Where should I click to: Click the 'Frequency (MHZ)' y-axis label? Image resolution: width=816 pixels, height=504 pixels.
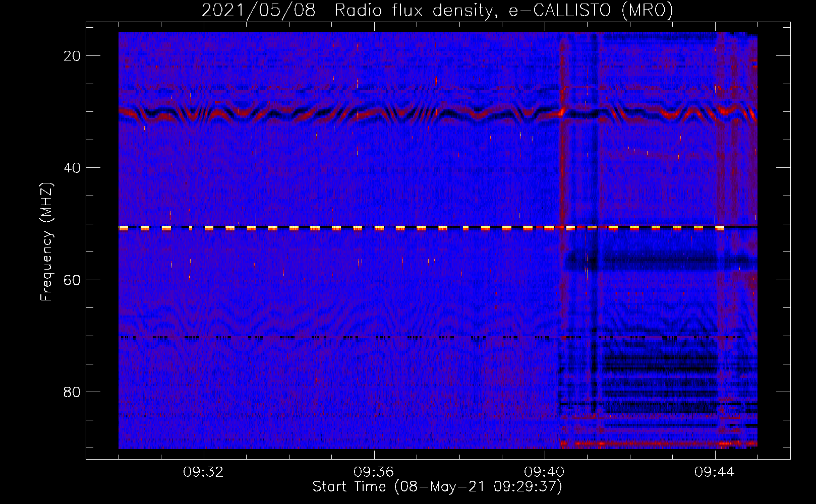pyautogui.click(x=46, y=241)
